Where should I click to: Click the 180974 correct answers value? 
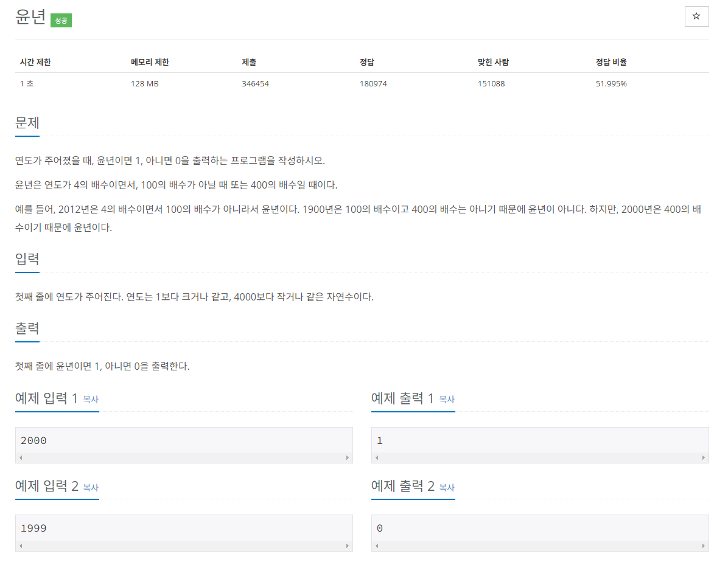point(373,83)
